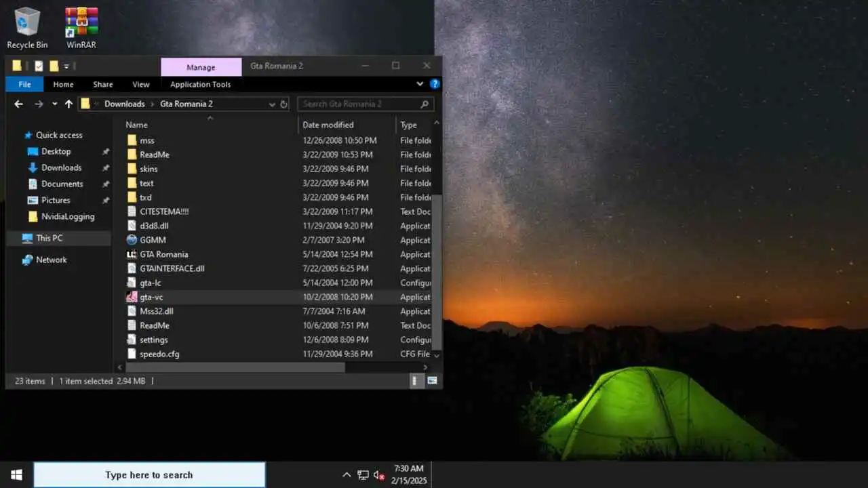
Task: Open Help via the blue question icon
Action: pos(435,84)
